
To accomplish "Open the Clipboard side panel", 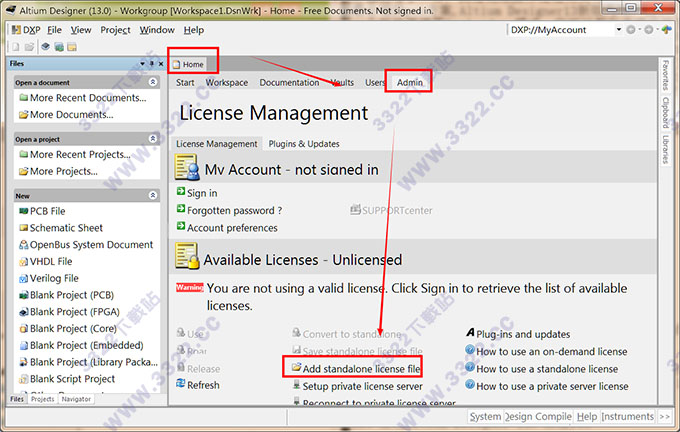I will [x=665, y=112].
